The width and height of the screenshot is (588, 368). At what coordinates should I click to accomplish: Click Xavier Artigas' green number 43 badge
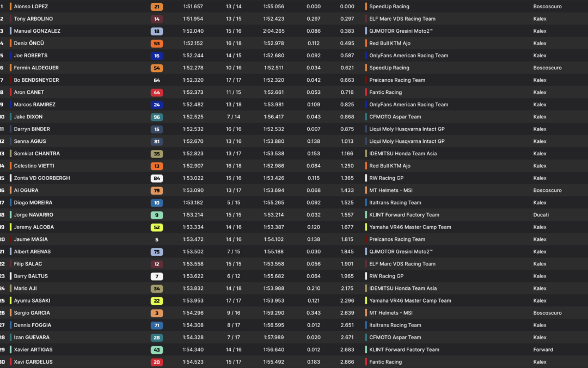click(157, 349)
